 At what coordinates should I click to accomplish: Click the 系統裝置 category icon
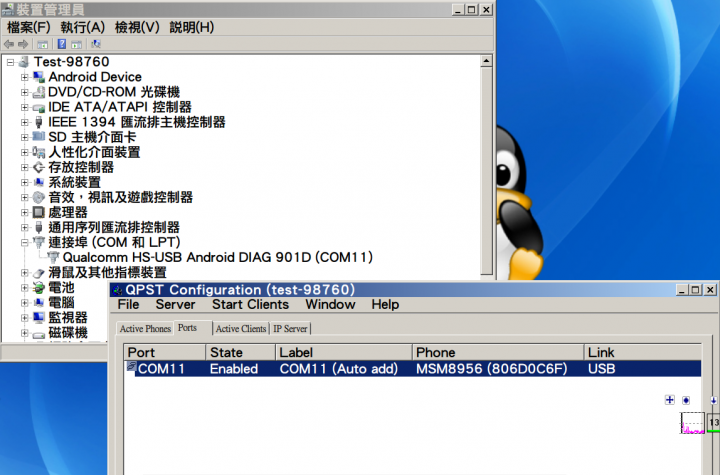(x=39, y=182)
